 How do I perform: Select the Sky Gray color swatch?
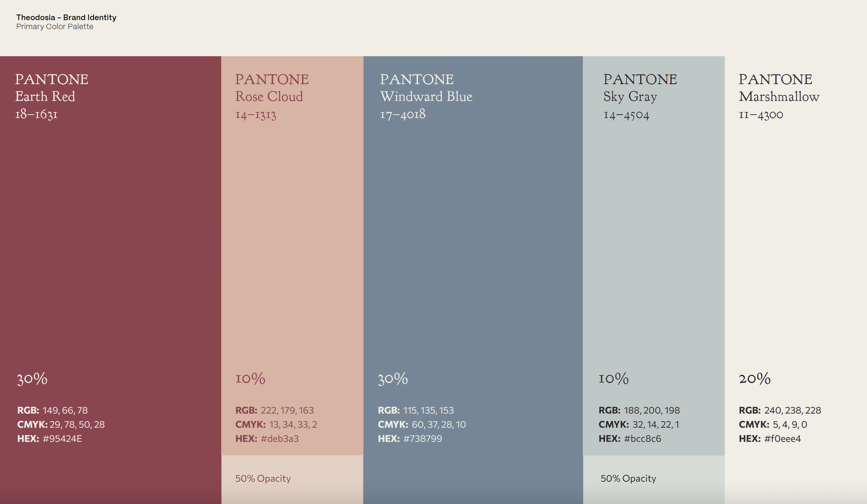tap(654, 256)
